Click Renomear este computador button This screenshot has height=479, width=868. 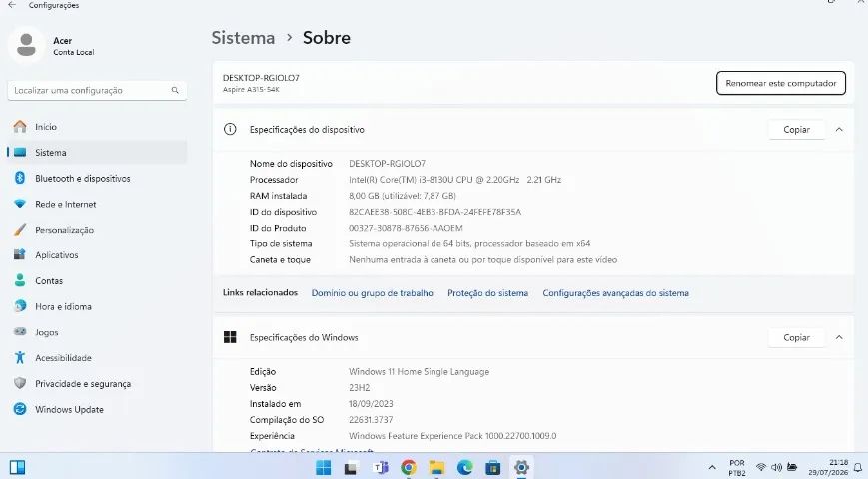click(x=780, y=83)
